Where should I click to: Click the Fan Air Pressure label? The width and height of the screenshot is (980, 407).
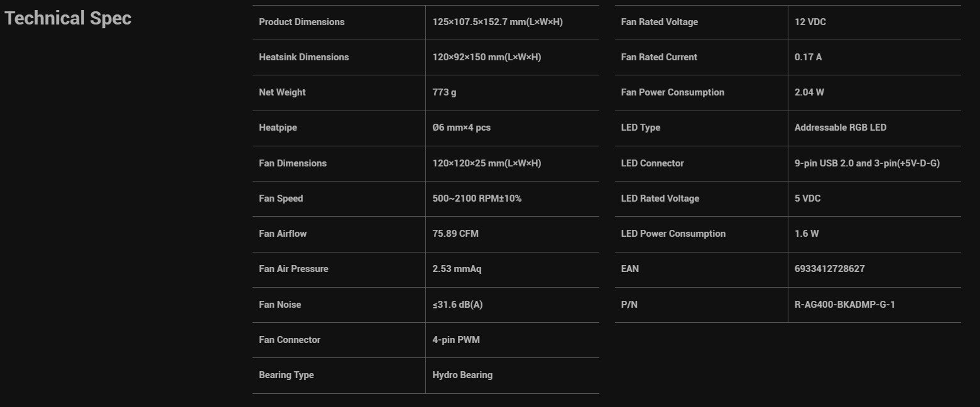pos(293,269)
